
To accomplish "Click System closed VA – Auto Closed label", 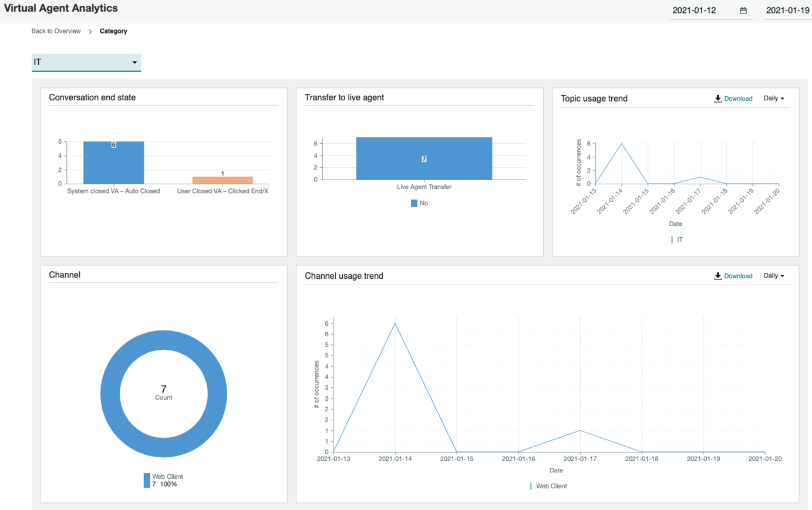I will click(113, 191).
